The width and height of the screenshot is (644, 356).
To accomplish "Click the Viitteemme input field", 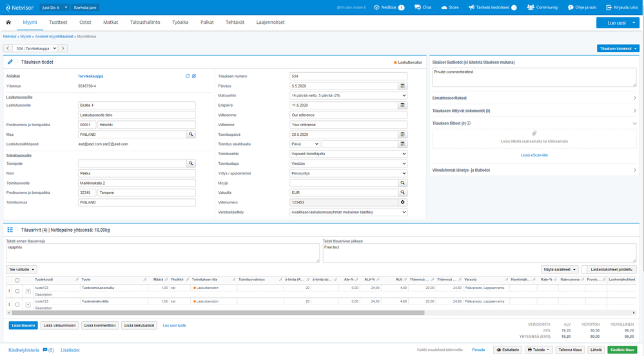I will click(348, 115).
